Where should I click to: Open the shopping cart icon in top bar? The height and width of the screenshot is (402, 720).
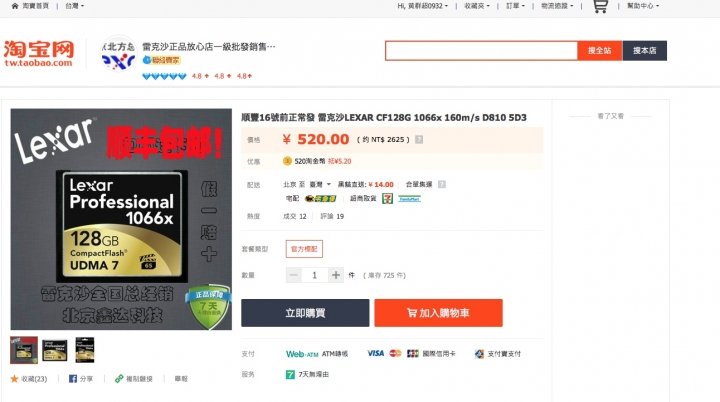[x=600, y=6]
